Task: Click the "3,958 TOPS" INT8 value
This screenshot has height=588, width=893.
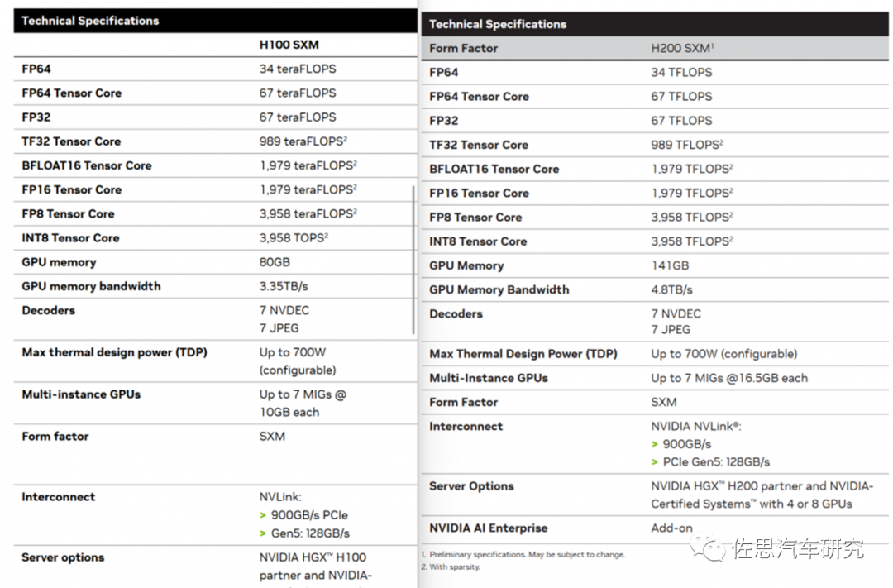Action: pos(293,238)
